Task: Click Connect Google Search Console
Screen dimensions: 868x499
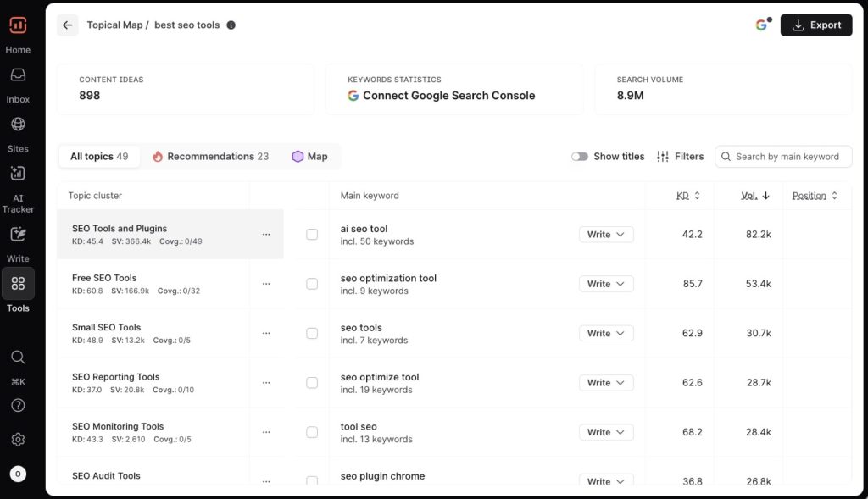Action: pos(441,96)
